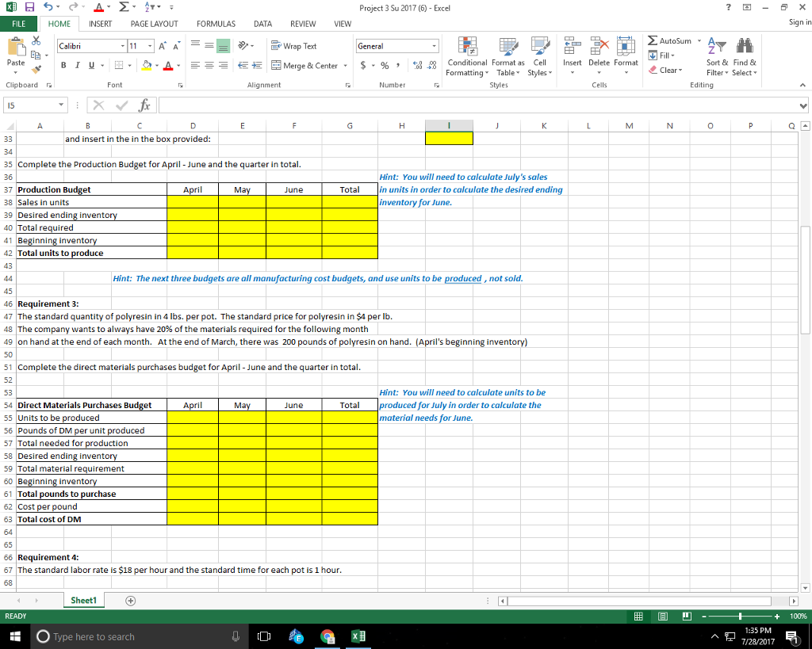
Task: Switch to the FORMULAS ribbon tab
Action: click(215, 24)
